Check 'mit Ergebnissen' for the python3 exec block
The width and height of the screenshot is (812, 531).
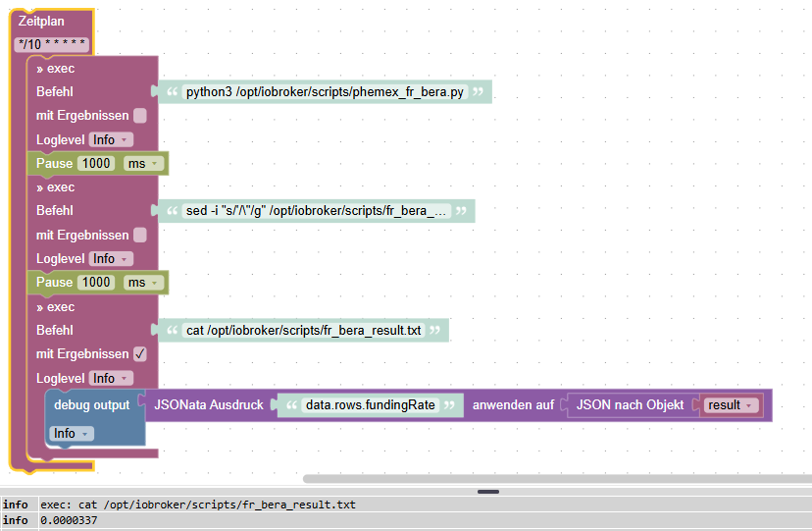[x=140, y=116]
